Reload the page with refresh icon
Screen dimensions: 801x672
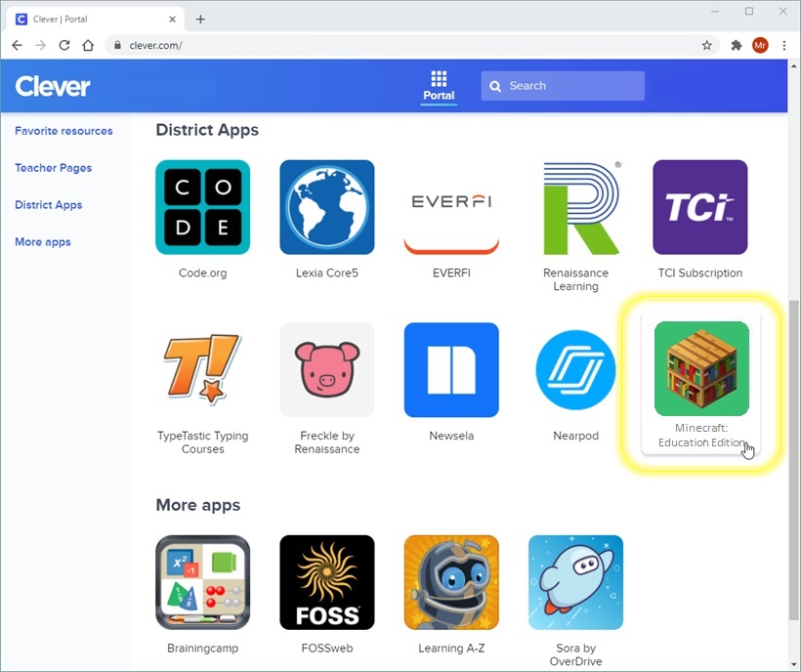pyautogui.click(x=63, y=46)
